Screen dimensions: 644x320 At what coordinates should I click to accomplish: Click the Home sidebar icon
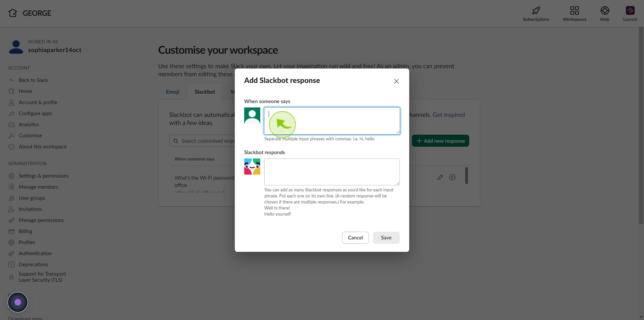[11, 91]
